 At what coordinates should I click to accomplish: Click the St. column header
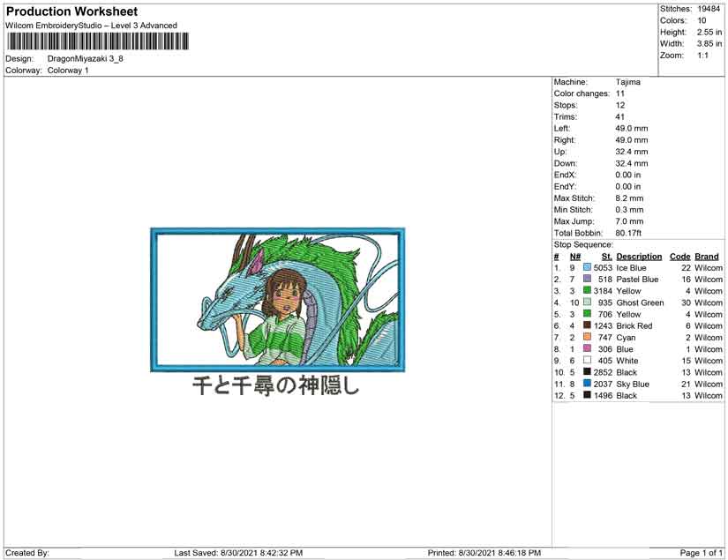coord(607,257)
